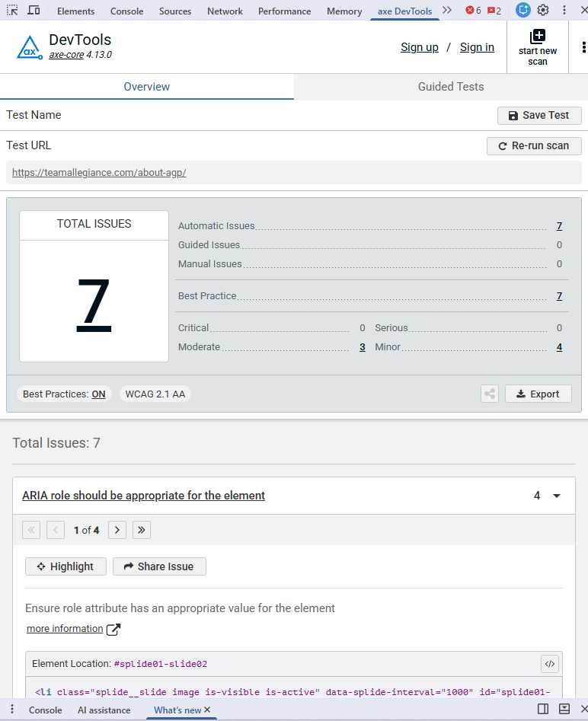The image size is (588, 721).
Task: Select the axe DevTools tab
Action: (405, 11)
